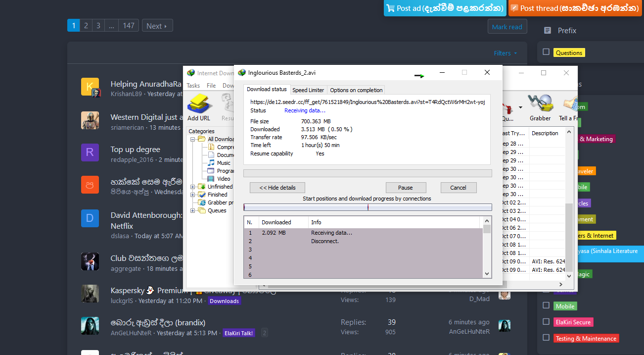Tick the Testing & Maintenance checkbox
Image resolution: width=644 pixels, height=355 pixels.
(x=546, y=338)
